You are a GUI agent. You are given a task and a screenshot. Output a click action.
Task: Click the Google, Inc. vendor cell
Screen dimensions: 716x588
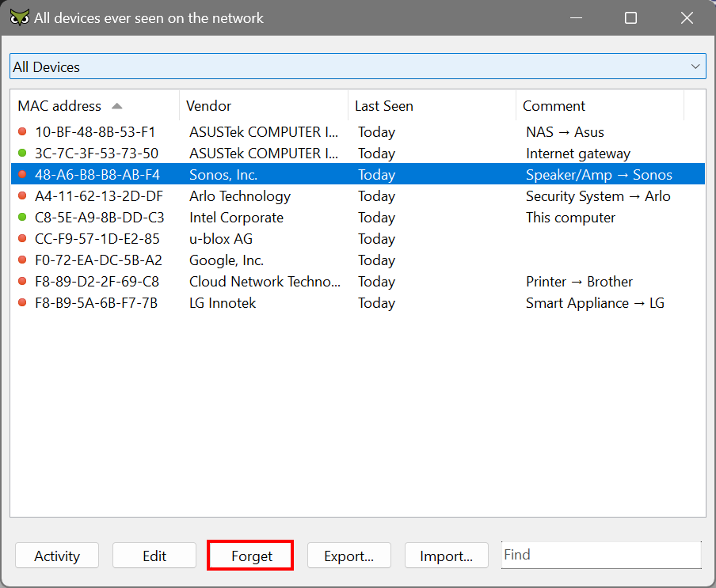point(227,260)
